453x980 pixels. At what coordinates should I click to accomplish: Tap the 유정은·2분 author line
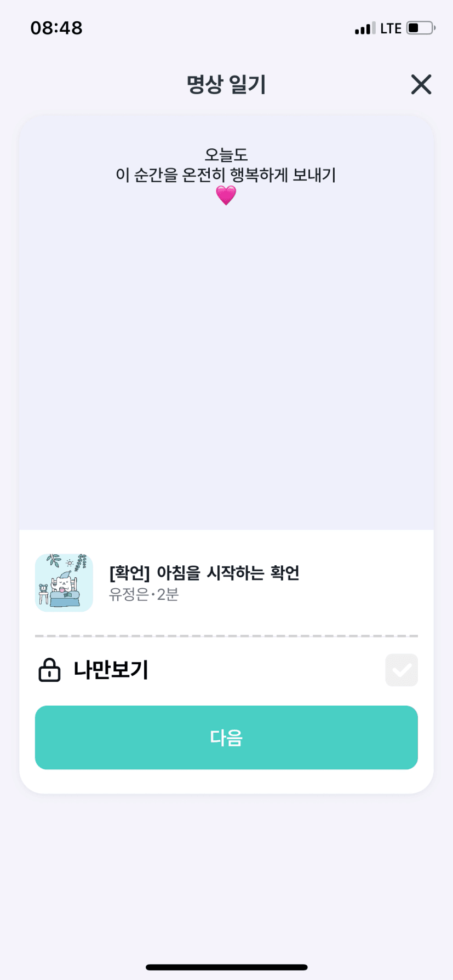tap(144, 595)
